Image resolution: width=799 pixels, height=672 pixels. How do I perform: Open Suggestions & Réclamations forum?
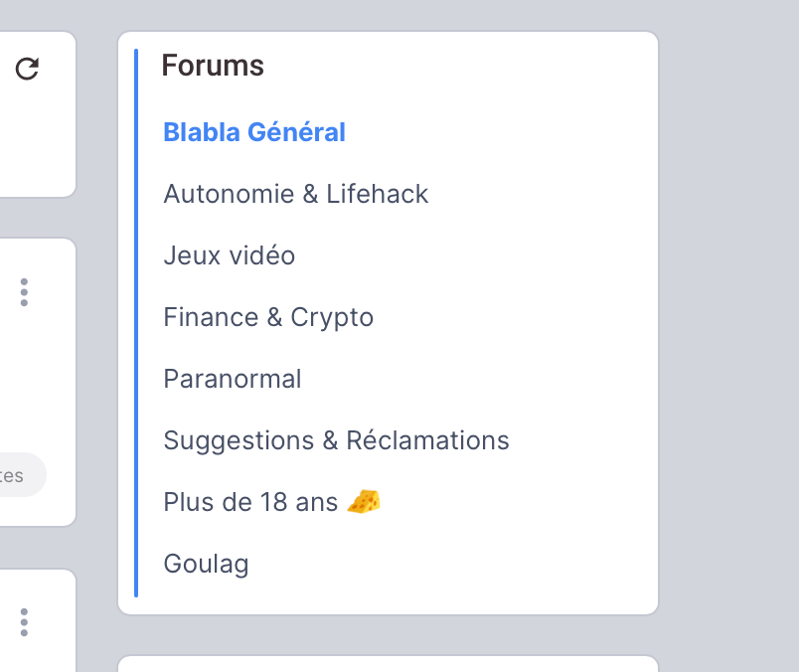(336, 440)
